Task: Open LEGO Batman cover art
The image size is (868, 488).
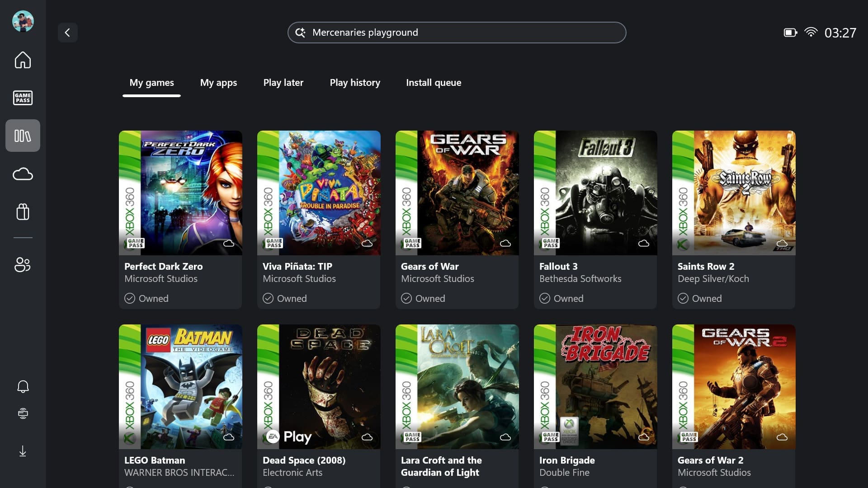Action: pyautogui.click(x=180, y=387)
